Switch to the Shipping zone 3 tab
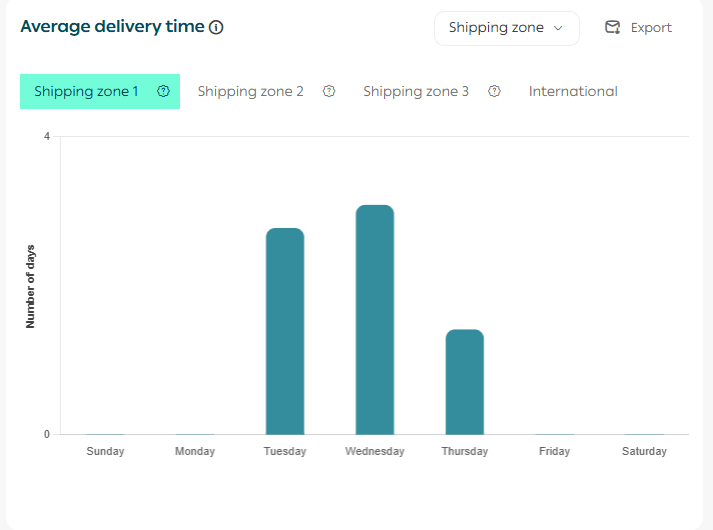The image size is (713, 530). (x=416, y=91)
